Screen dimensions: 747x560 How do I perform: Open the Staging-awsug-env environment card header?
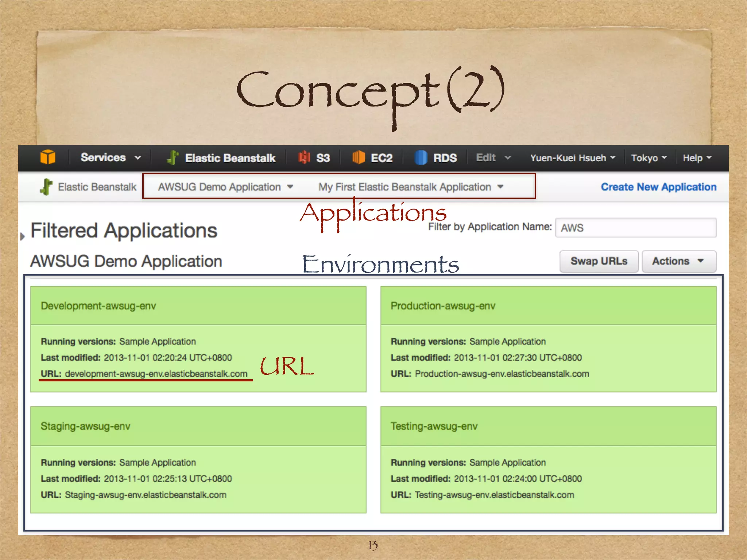[198, 426]
